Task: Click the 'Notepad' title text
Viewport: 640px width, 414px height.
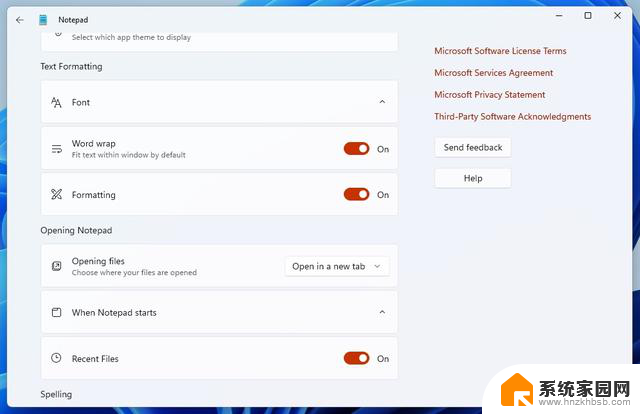Action: click(x=73, y=20)
